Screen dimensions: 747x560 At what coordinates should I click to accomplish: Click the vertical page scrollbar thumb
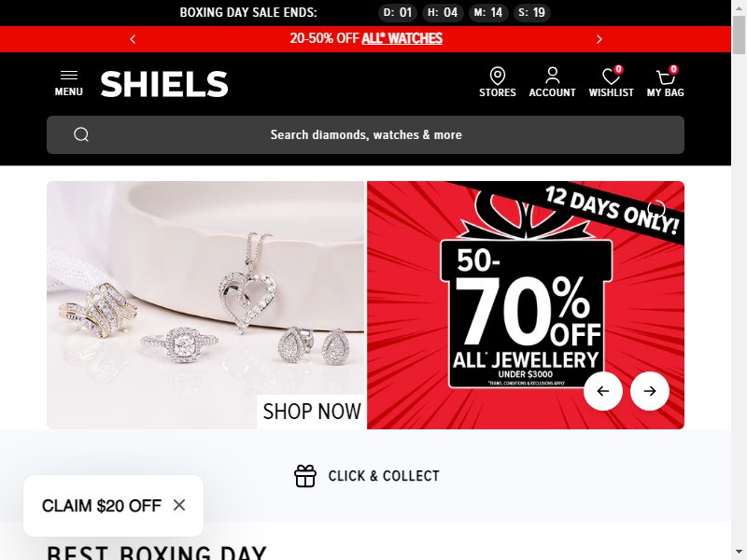[739, 35]
